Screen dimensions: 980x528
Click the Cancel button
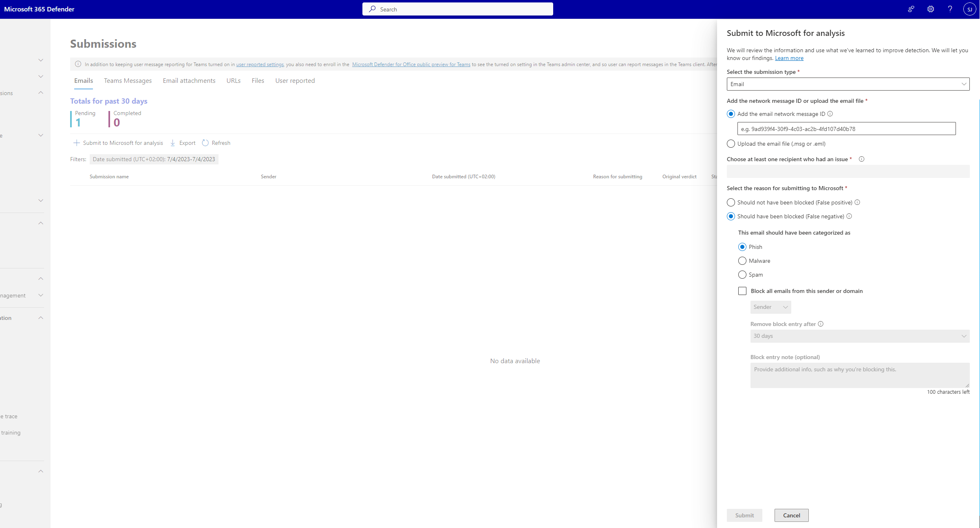point(792,515)
